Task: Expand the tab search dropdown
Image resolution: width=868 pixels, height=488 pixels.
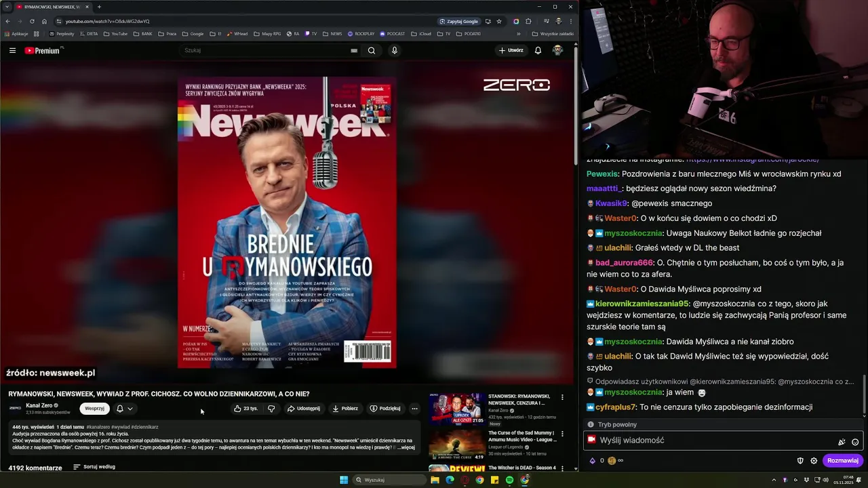Action: click(7, 7)
